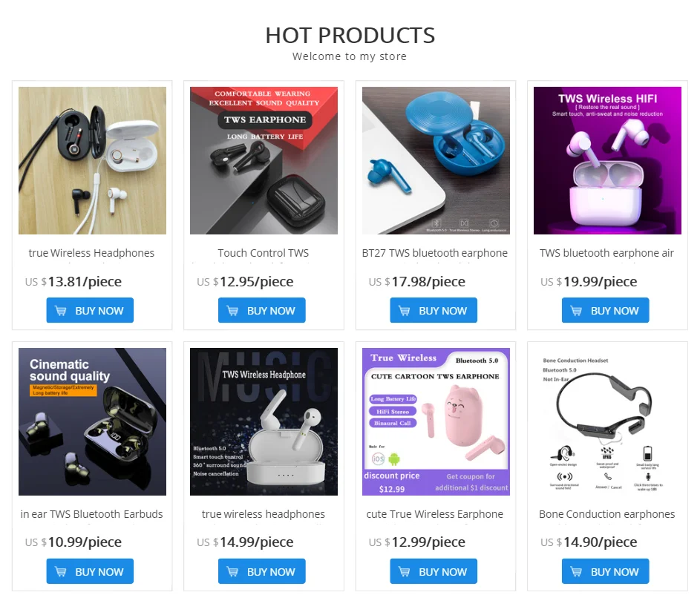View the Cinematic sound quality earbuds image

[x=92, y=421]
